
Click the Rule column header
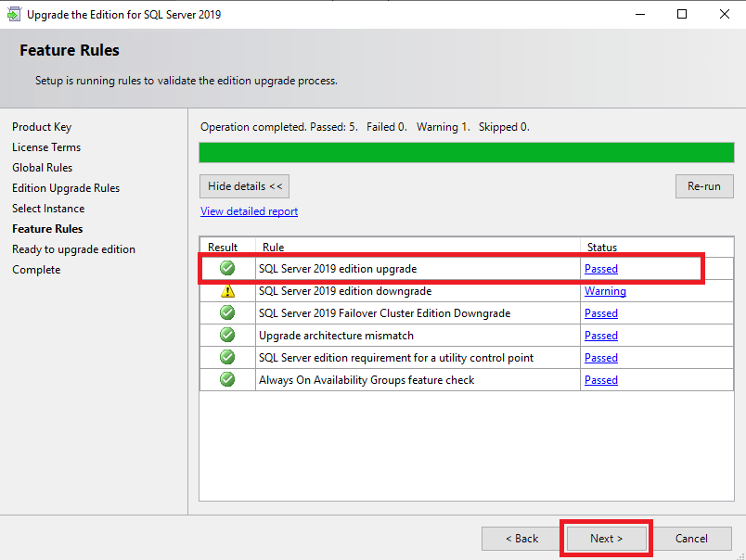(273, 248)
